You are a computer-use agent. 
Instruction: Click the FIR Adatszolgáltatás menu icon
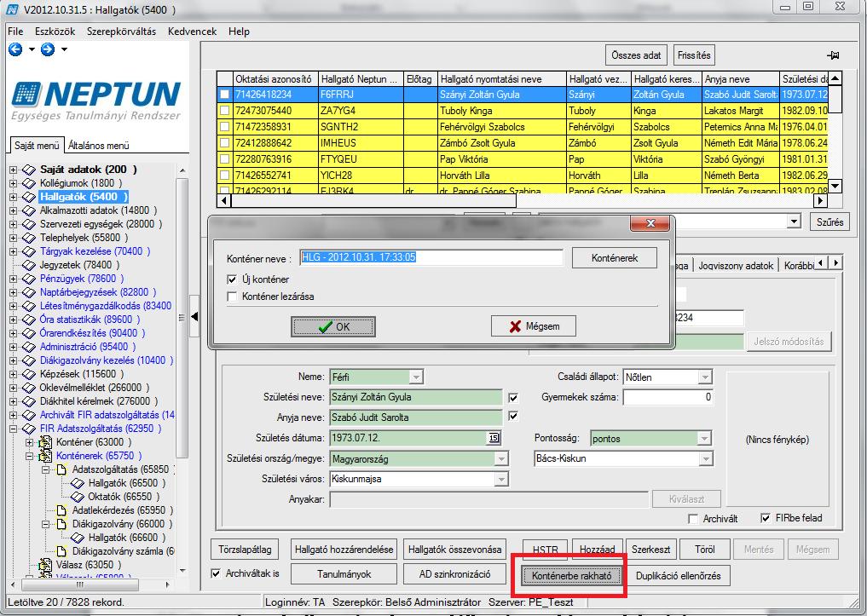[29, 429]
